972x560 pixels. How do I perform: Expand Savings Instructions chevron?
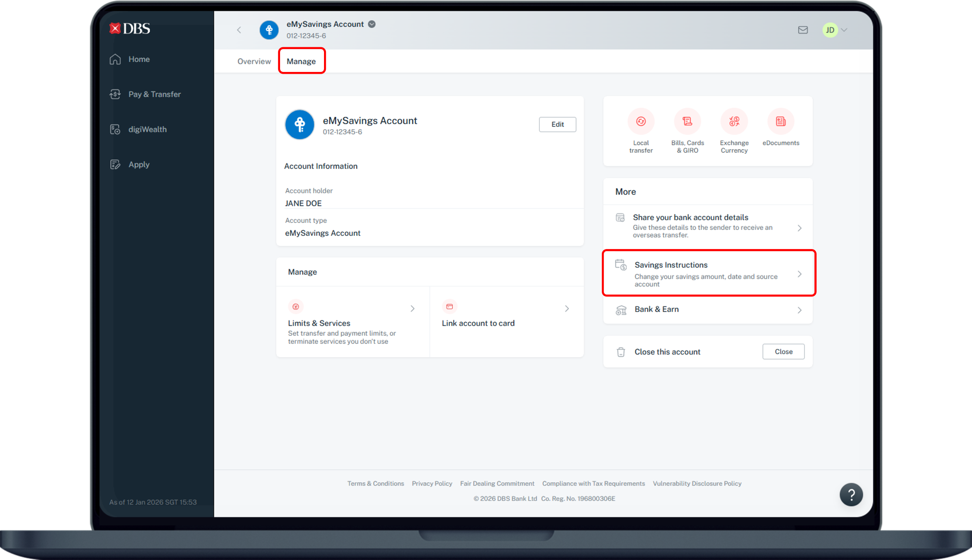pos(800,274)
